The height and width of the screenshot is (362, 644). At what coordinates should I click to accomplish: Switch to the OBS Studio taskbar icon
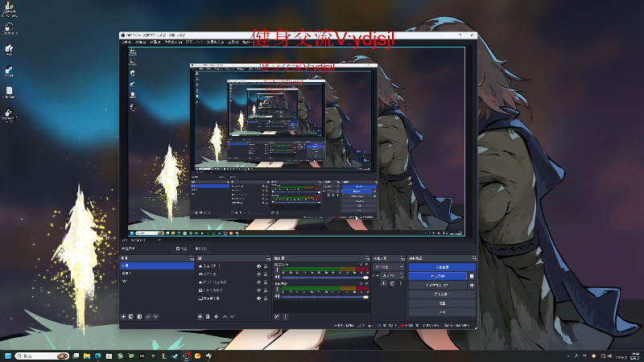187,356
